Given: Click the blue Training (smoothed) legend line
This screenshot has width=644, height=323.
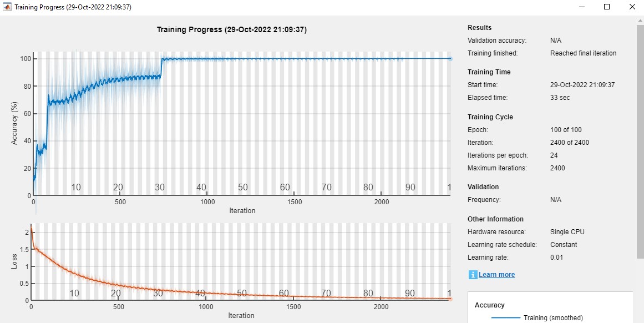Looking at the screenshot, I should pos(505,318).
